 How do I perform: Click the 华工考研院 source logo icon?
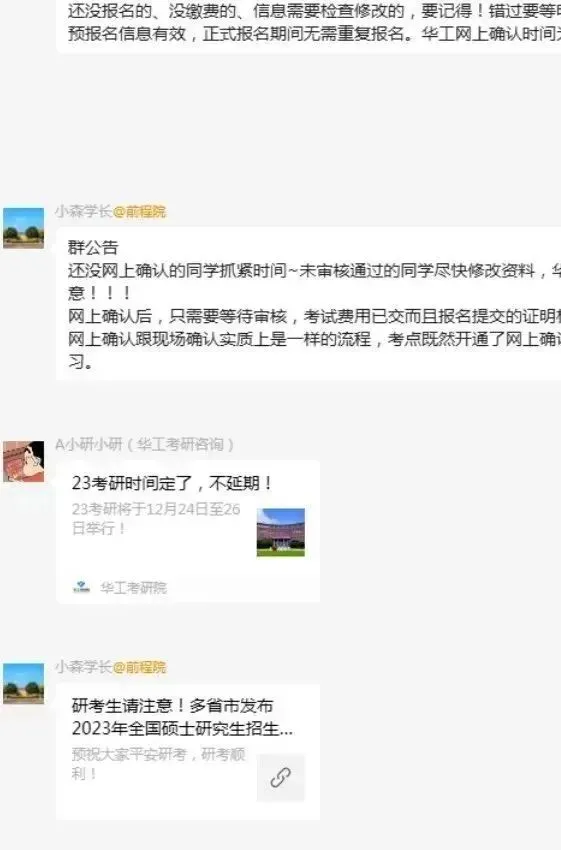pyautogui.click(x=81, y=587)
